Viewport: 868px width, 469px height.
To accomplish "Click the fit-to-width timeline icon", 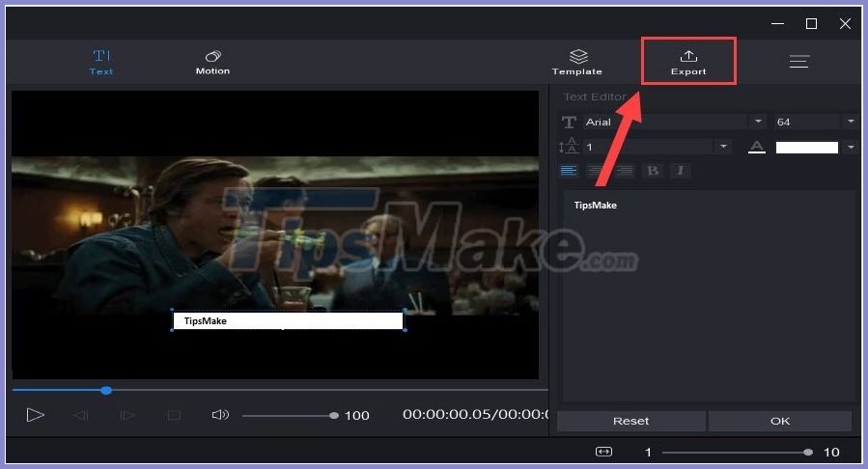I will (x=603, y=452).
